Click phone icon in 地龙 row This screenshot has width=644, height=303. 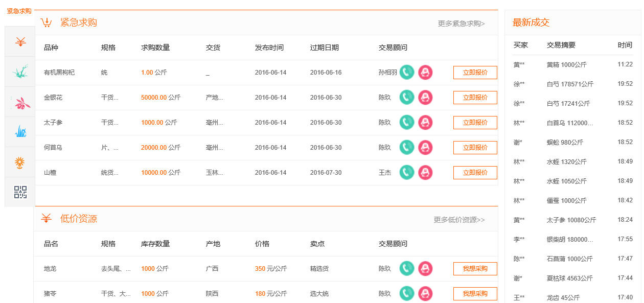(x=407, y=269)
